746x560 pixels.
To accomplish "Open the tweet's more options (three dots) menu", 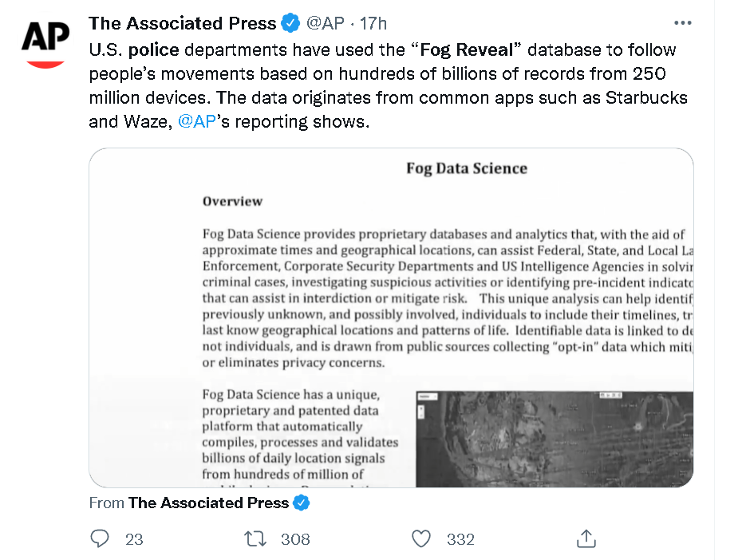I will click(x=683, y=23).
